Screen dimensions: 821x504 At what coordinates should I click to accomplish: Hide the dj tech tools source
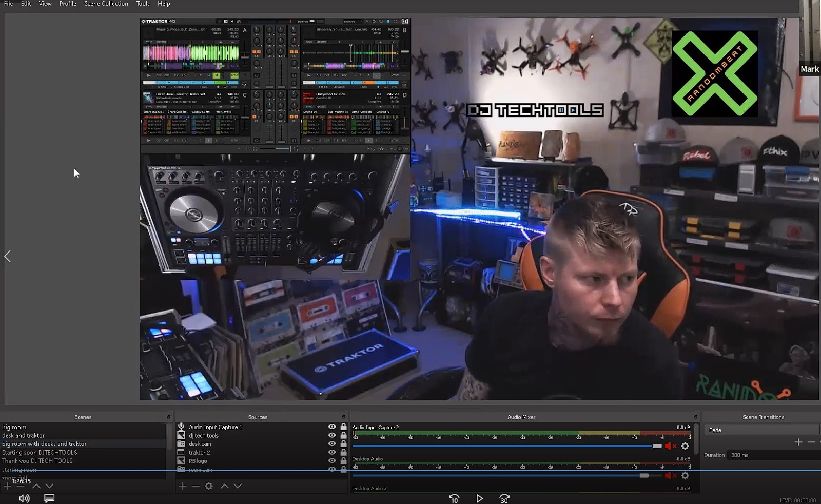point(331,435)
